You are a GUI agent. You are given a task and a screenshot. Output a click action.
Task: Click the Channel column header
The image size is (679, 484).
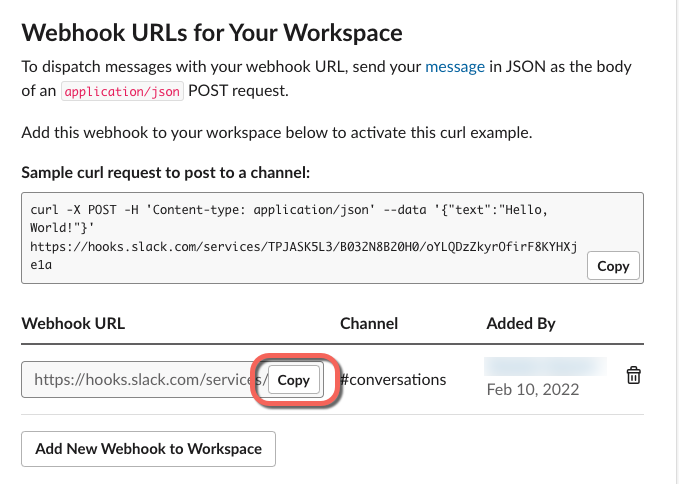coord(369,323)
